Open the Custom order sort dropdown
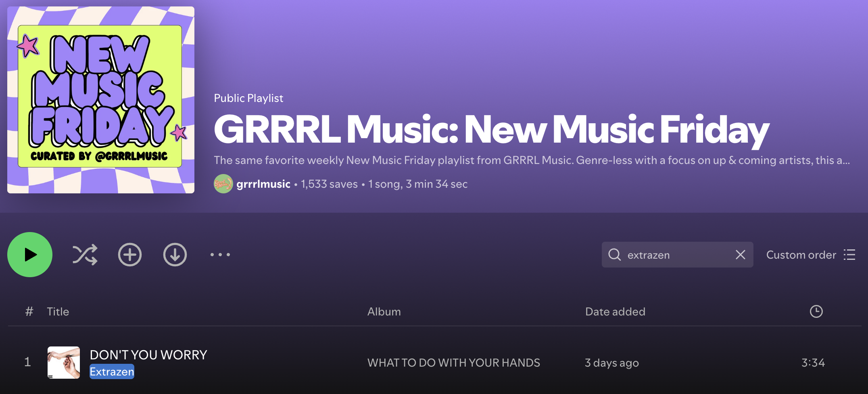The height and width of the screenshot is (394, 868). [811, 255]
